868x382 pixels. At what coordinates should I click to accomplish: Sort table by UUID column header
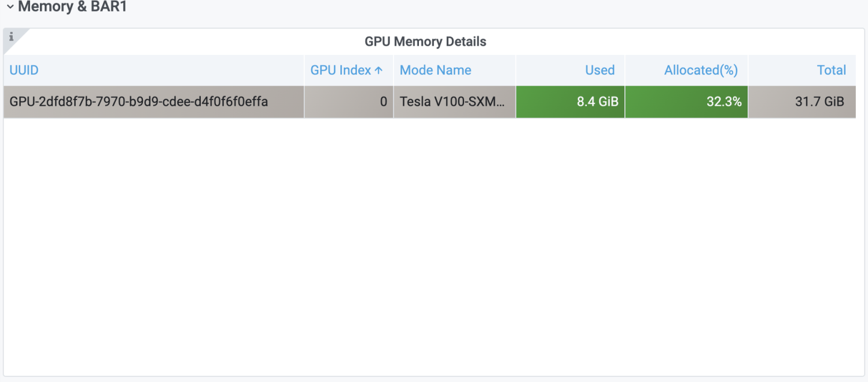(x=24, y=70)
